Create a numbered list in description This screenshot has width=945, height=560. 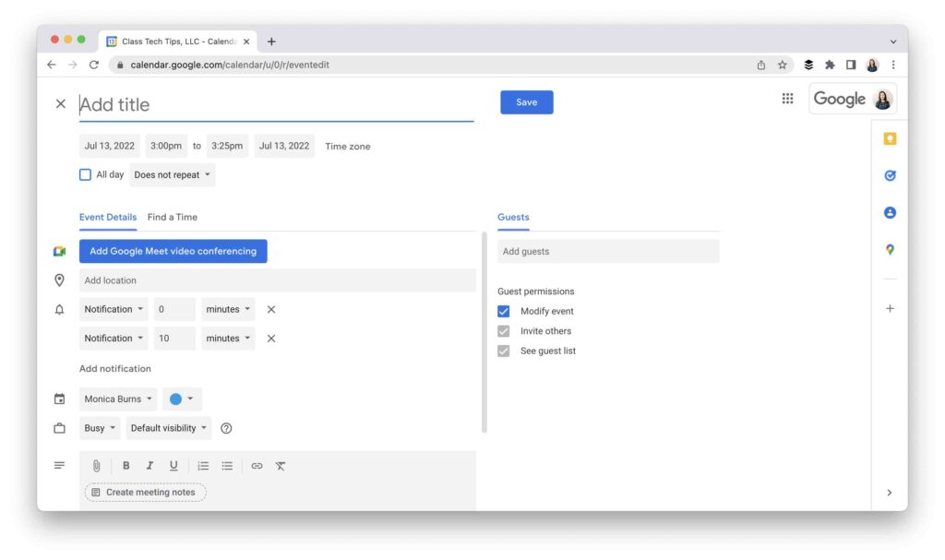(203, 466)
